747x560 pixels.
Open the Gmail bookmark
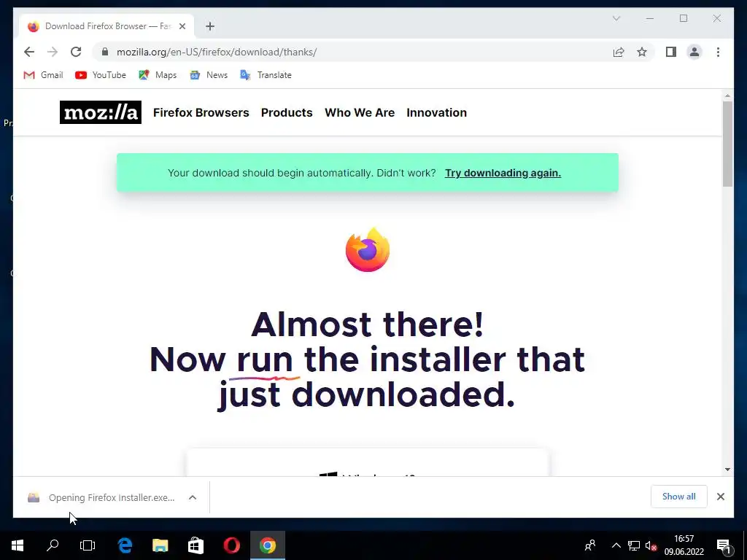[43, 75]
